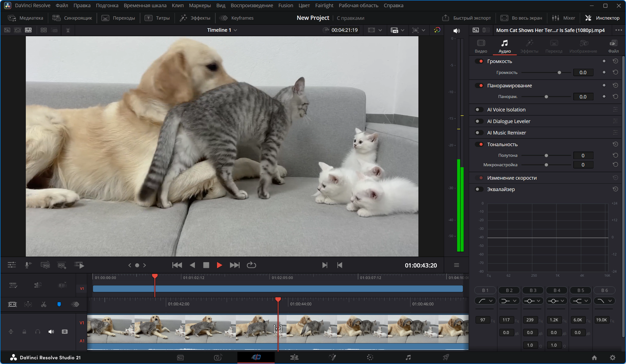The height and width of the screenshot is (364, 626).
Task: Open the Титры titles panel
Action: 157,18
